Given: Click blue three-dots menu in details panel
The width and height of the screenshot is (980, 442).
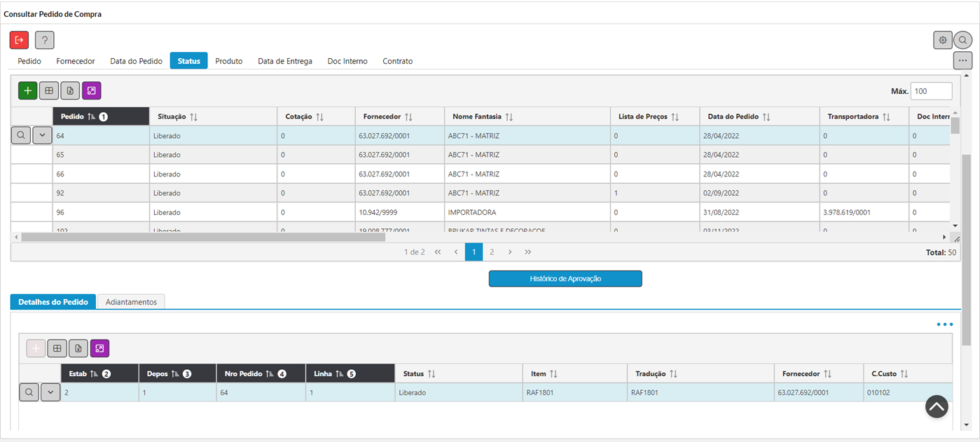Looking at the screenshot, I should coord(945,324).
